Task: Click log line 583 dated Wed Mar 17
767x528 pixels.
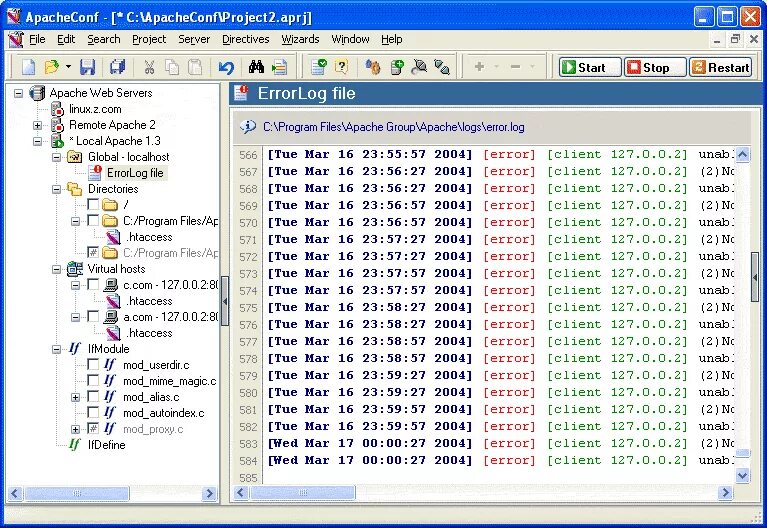Action: (497, 443)
